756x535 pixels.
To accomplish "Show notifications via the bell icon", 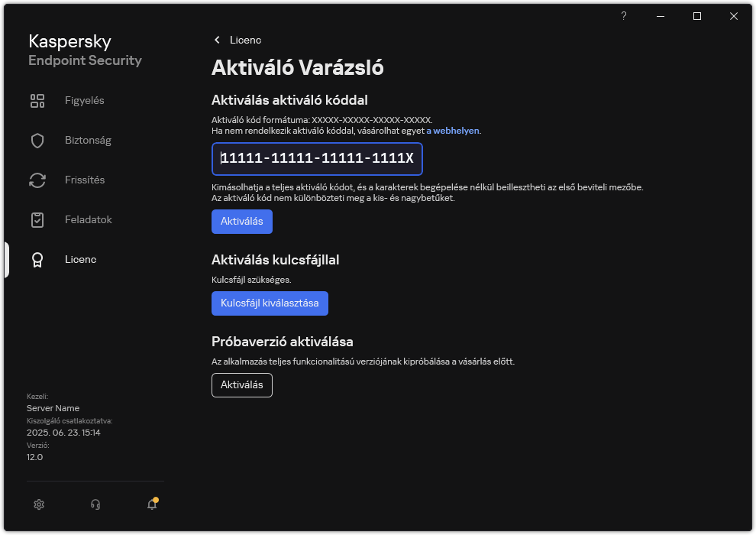I will tap(151, 505).
